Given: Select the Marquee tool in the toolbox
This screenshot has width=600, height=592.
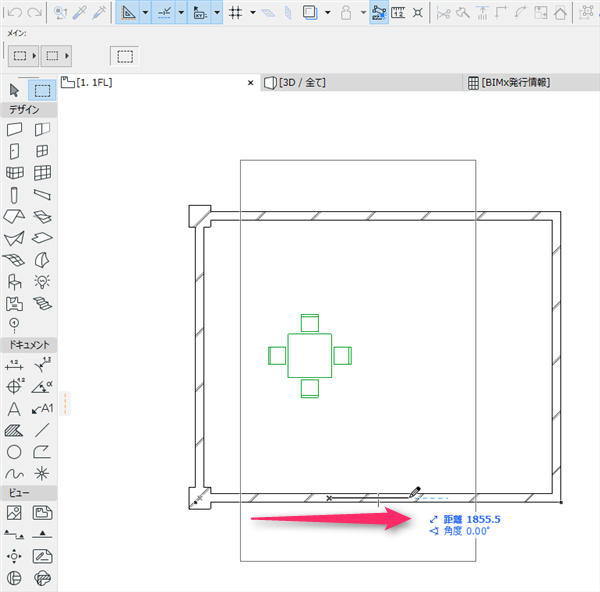Looking at the screenshot, I should click(42, 90).
